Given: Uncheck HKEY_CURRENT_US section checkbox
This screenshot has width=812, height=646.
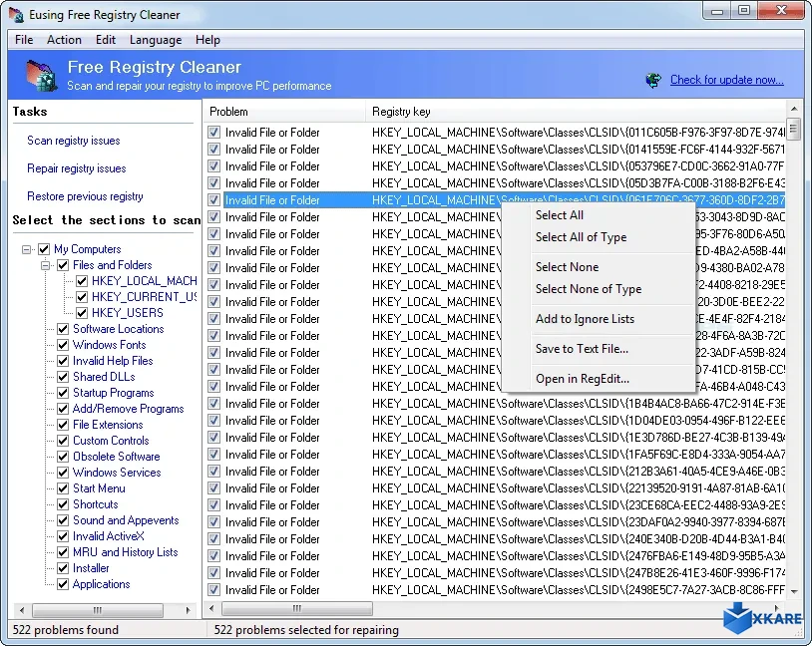Looking at the screenshot, I should click(x=82, y=297).
